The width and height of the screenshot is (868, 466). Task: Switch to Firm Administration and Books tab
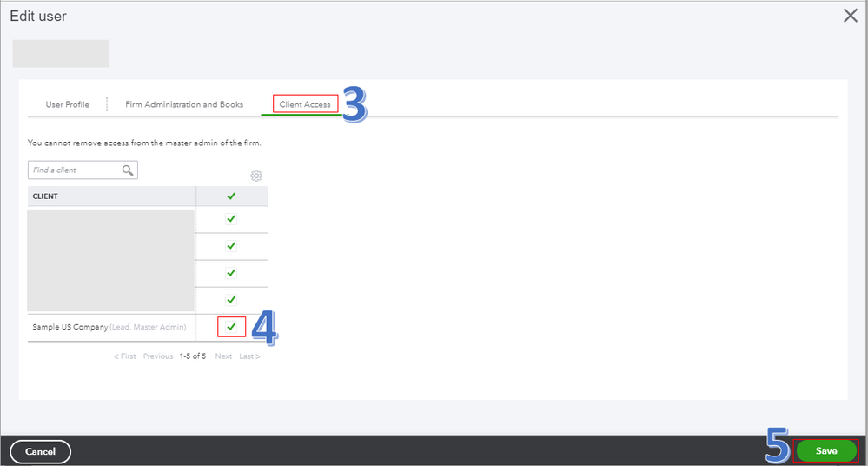[184, 104]
